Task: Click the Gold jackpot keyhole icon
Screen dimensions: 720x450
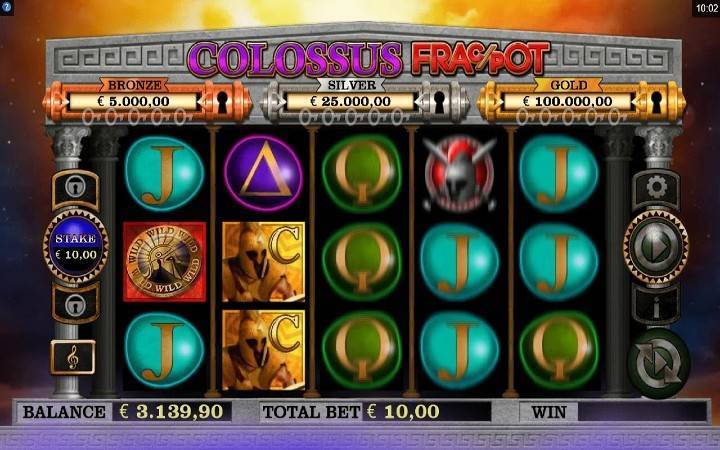Action: pos(656,101)
